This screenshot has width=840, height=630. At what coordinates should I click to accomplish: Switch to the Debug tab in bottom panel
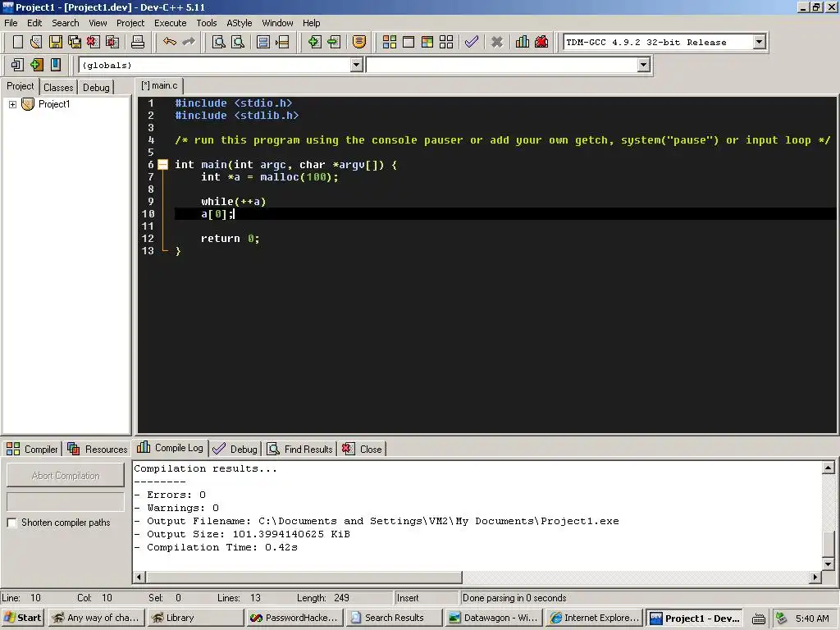[235, 449]
